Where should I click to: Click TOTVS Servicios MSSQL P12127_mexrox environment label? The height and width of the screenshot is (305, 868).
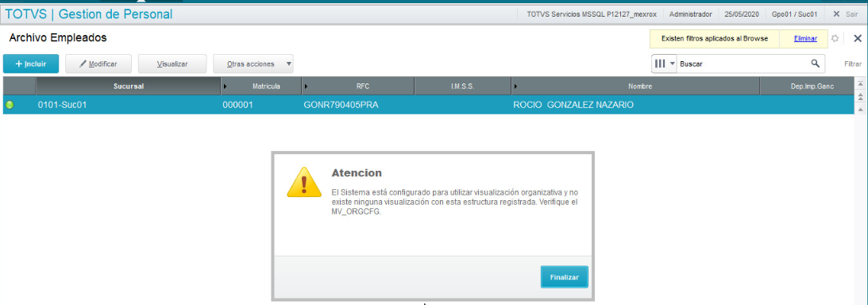point(592,14)
